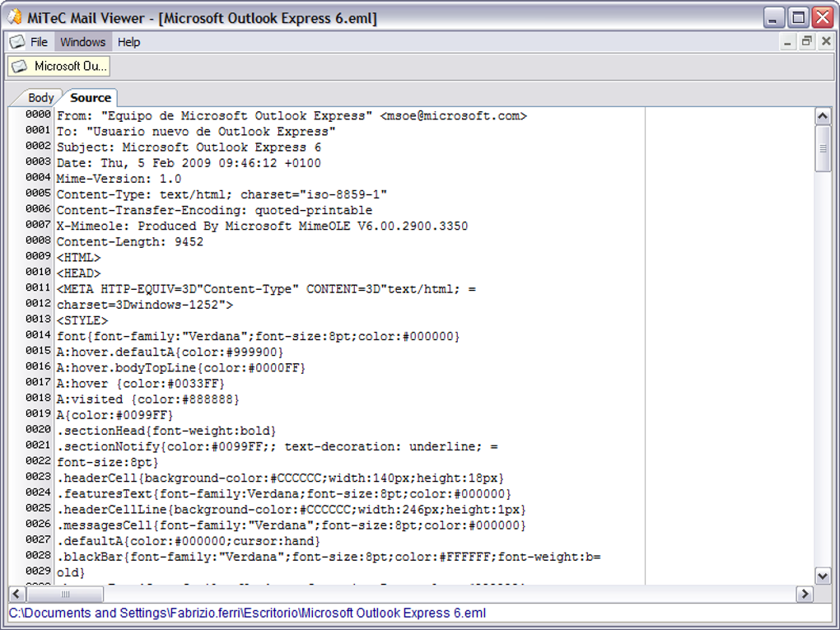840x630 pixels.
Task: Click the 'A{color:#0099FF}' line
Action: [115, 415]
